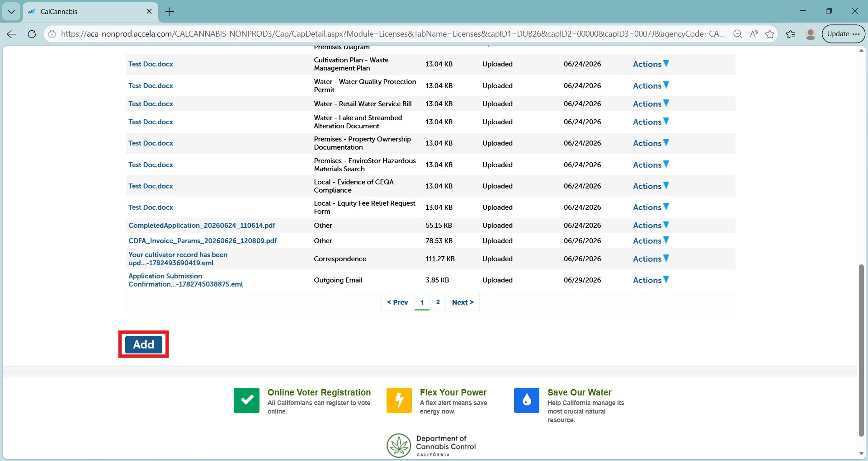Click the Add document button
Image resolution: width=868 pixels, height=461 pixels.
(x=143, y=344)
